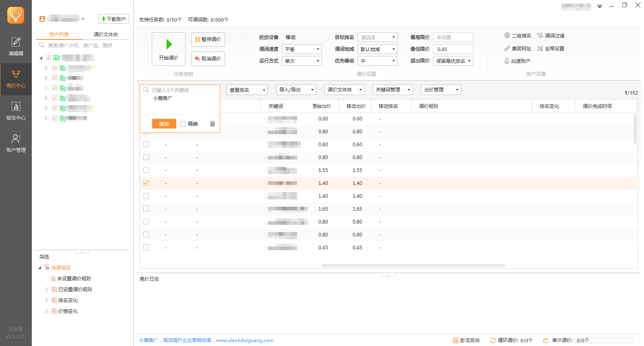644x346 pixels.
Task: Open the 编辑器 editor sidebar icon
Action: (x=16, y=47)
